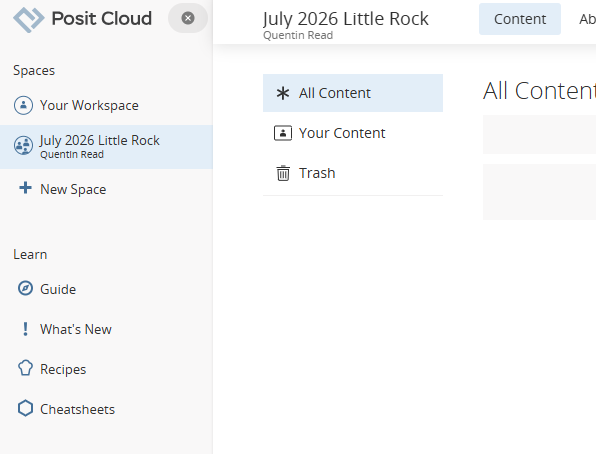The image size is (596, 454).
Task: Click the Cheatsheets hexagon icon
Action: 25,408
